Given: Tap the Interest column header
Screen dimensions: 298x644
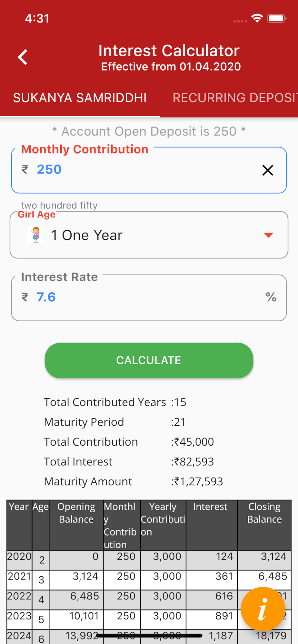Looking at the screenshot, I should tap(210, 507).
